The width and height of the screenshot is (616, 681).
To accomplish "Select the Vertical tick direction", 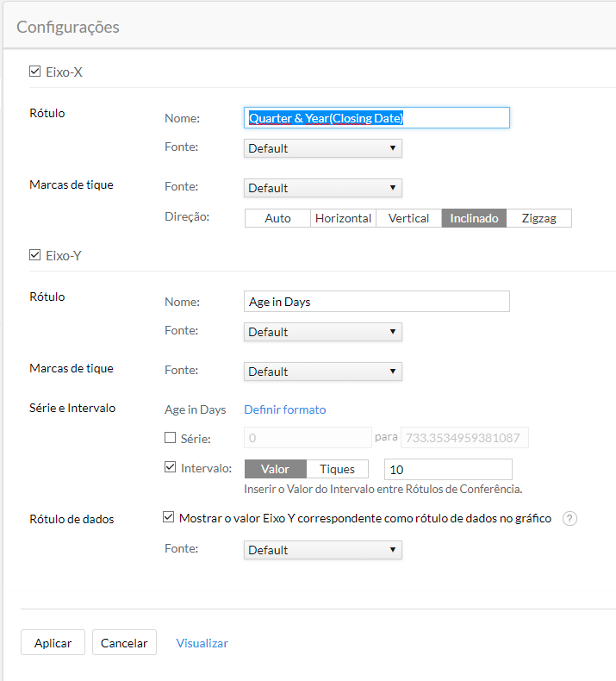I will pyautogui.click(x=409, y=218).
